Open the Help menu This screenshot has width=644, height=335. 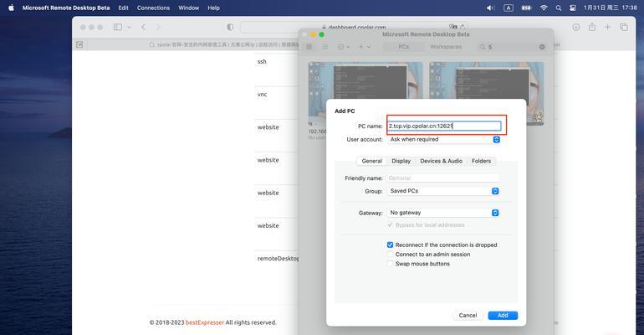coord(213,8)
